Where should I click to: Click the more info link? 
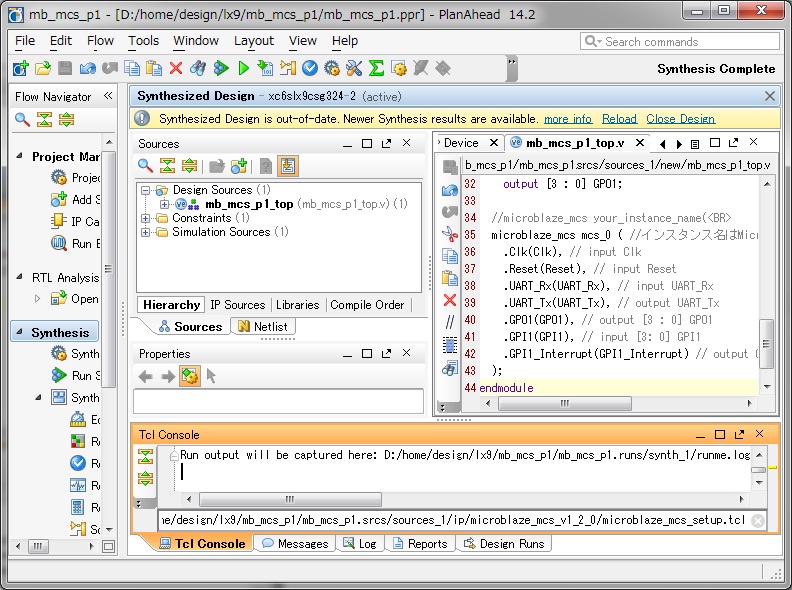568,119
